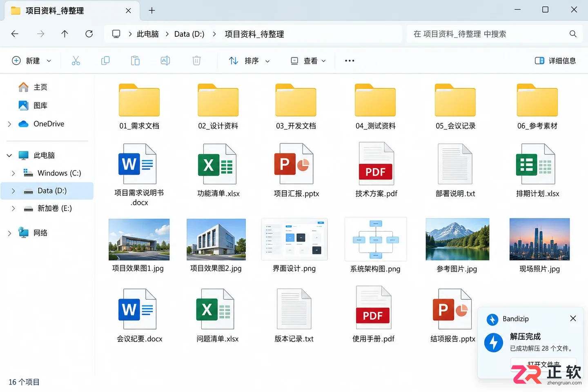Screen dimensions: 588x392
Task: Expand chevron after 此电脑 in address bar
Action: point(167,34)
